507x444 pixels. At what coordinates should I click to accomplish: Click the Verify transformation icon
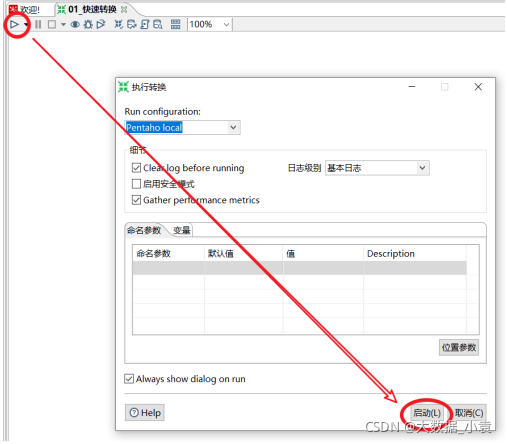pyautogui.click(x=119, y=24)
